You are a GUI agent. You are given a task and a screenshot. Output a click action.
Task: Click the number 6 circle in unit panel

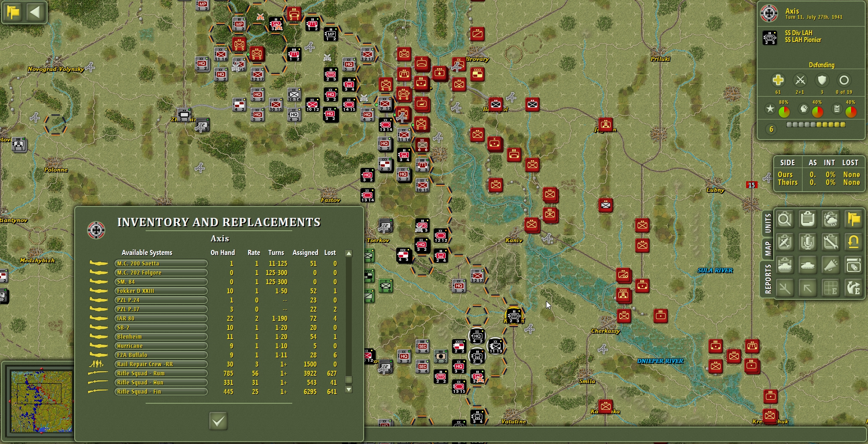771,130
